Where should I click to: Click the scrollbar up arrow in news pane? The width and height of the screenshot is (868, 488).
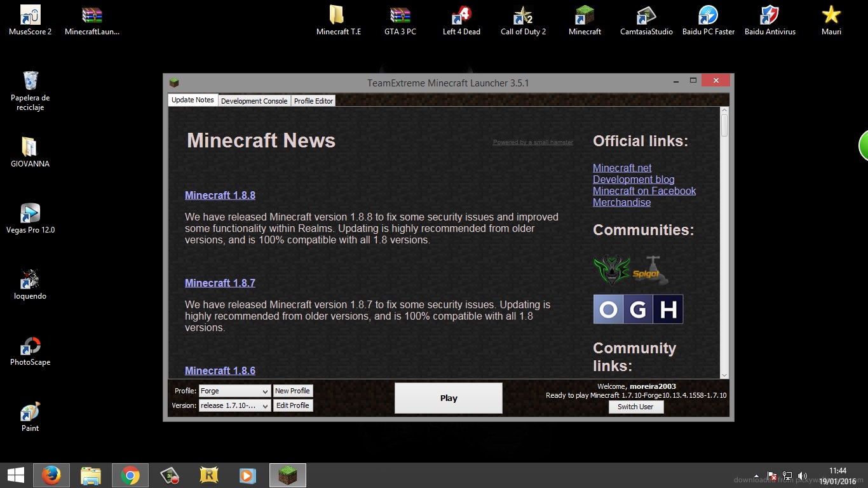[724, 111]
